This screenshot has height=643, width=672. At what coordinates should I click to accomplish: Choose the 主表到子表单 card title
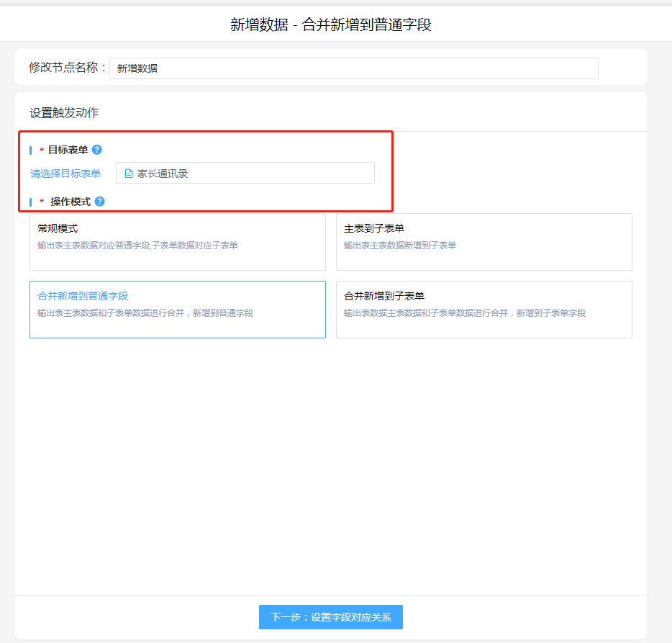373,228
